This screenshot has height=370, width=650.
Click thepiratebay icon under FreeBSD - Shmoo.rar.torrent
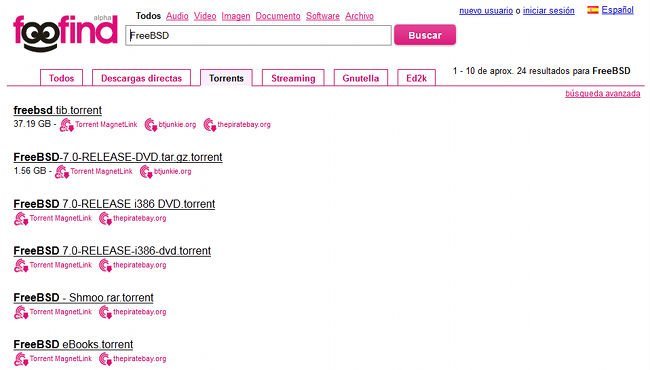pos(105,312)
